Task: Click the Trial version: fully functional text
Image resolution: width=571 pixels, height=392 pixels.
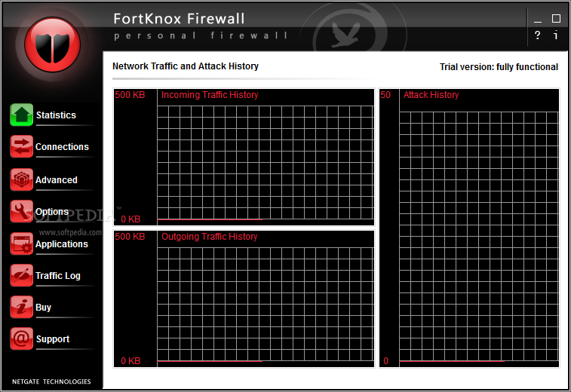Action: tap(499, 67)
